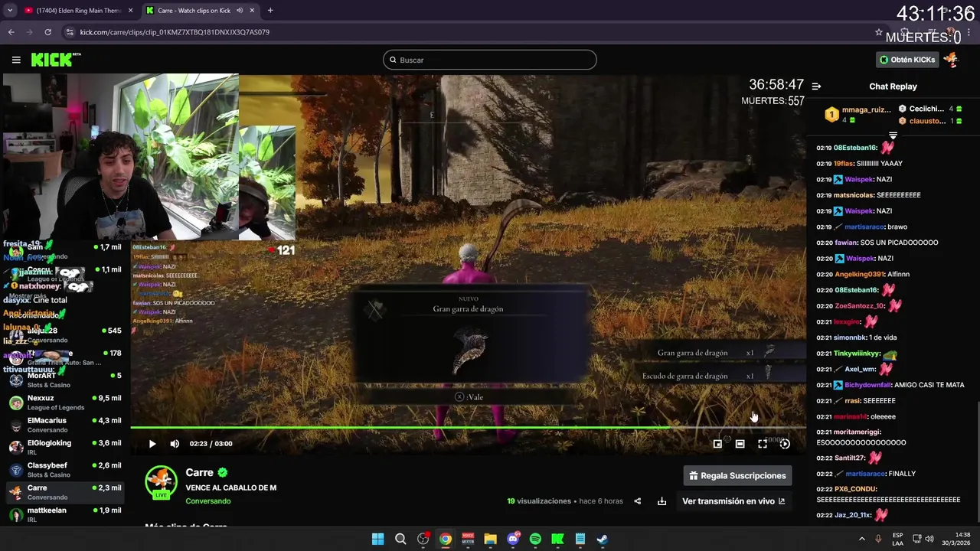
Task: Click the Regala Suscripciones button
Action: 737,476
